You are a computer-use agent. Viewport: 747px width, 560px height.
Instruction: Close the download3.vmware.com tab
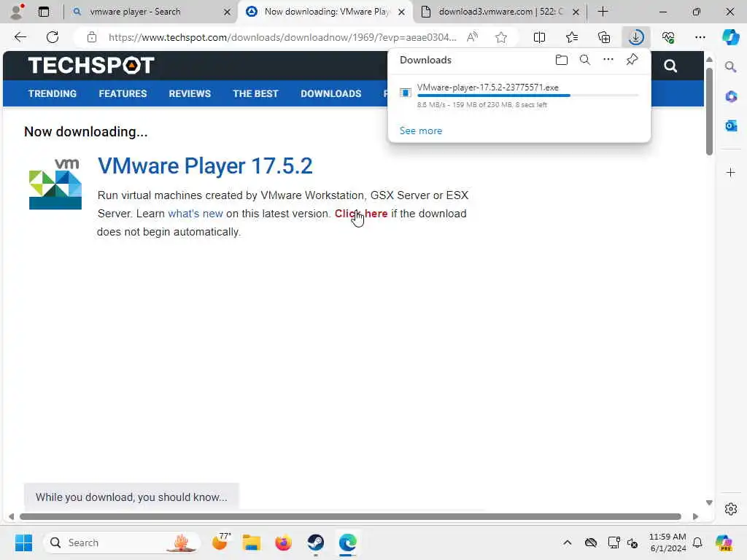click(x=576, y=12)
